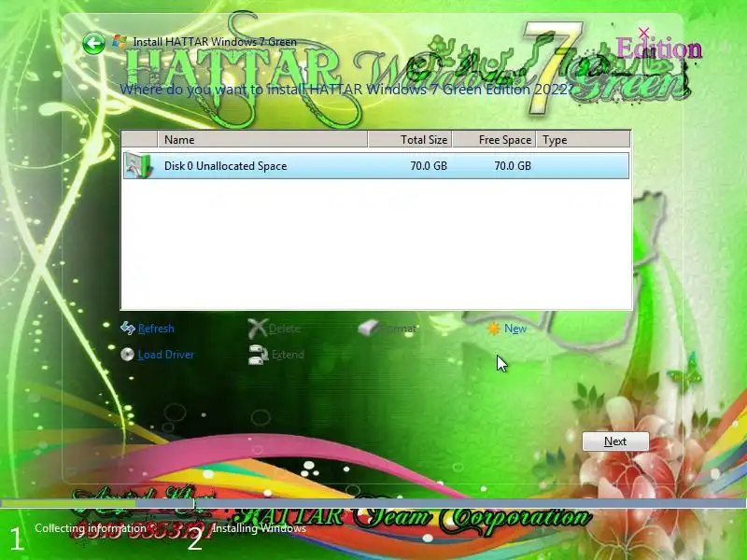Click the installation progress bar
This screenshot has height=560, width=747.
[373, 503]
